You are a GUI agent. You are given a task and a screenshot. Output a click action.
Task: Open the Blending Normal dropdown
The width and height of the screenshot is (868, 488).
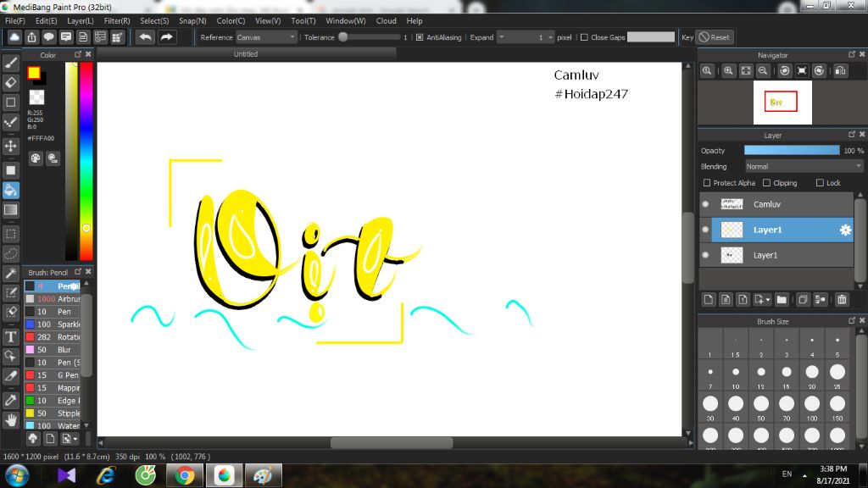804,167
